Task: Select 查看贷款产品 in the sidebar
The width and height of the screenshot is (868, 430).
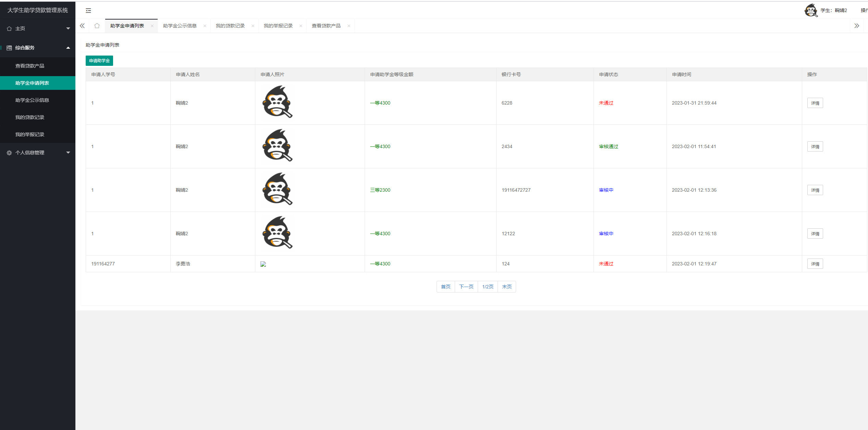Action: click(30, 66)
